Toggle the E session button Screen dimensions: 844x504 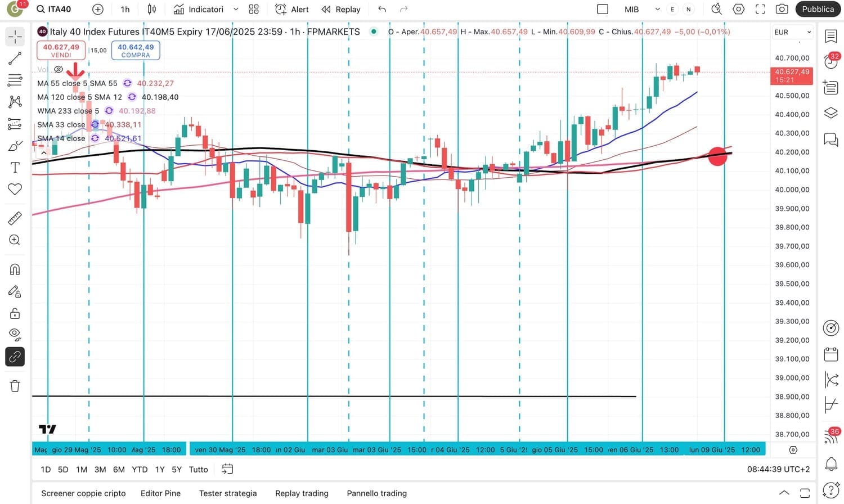click(672, 9)
